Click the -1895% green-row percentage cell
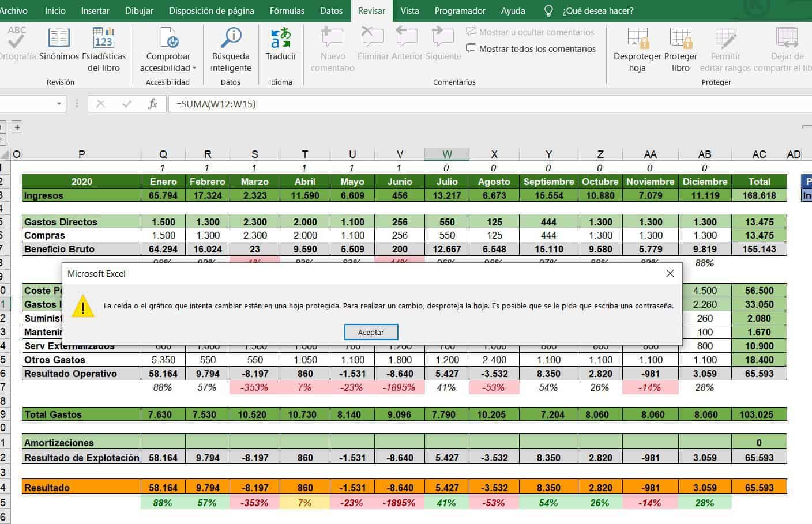Viewport: 812px width, 524px height. pos(400,503)
